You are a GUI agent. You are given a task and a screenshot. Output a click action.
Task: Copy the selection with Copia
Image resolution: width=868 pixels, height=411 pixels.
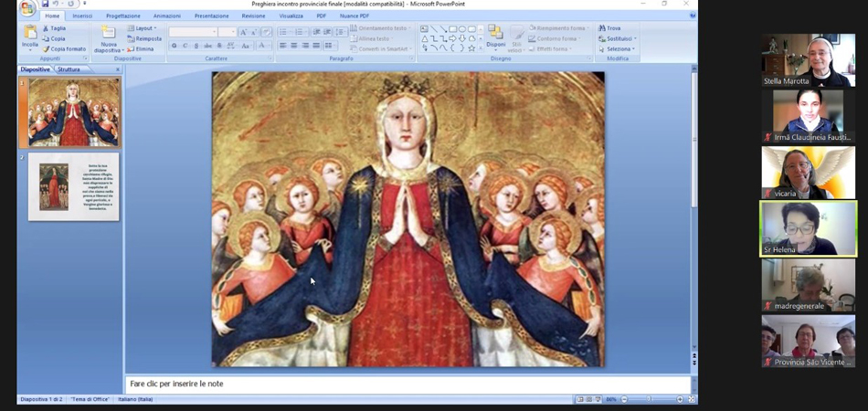[54, 38]
